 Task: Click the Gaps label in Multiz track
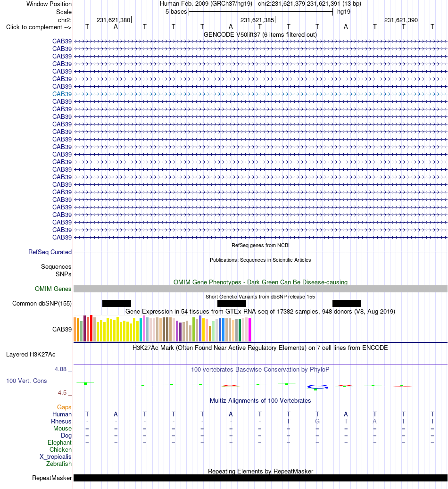point(64,407)
